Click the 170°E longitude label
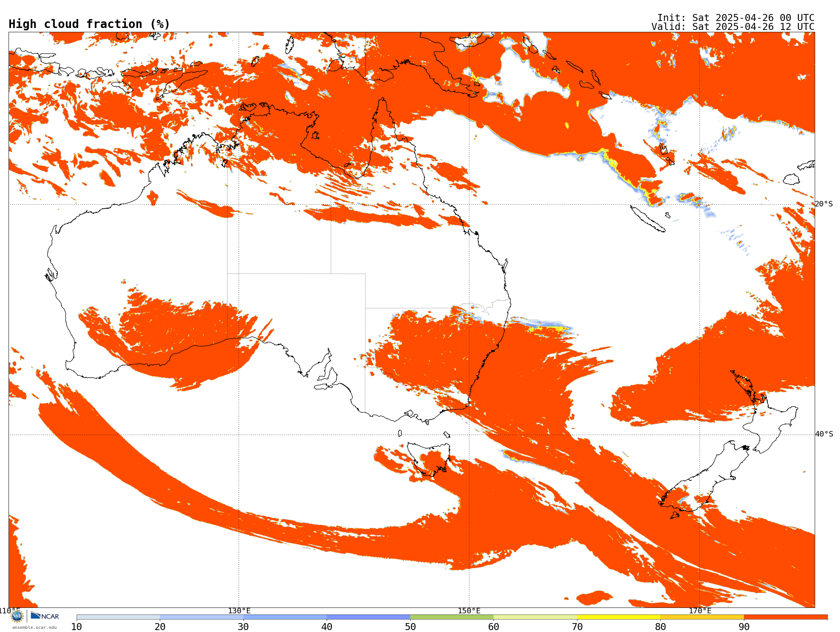This screenshot has height=632, width=840. tap(700, 611)
